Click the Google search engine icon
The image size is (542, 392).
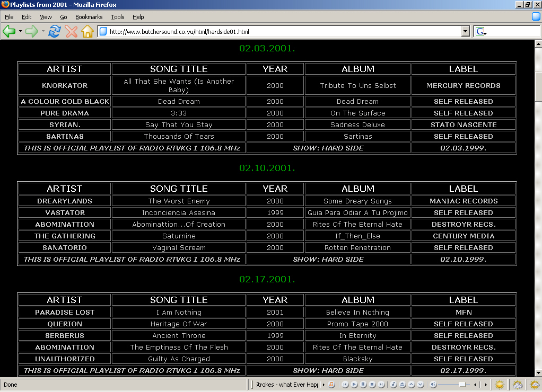pos(481,32)
